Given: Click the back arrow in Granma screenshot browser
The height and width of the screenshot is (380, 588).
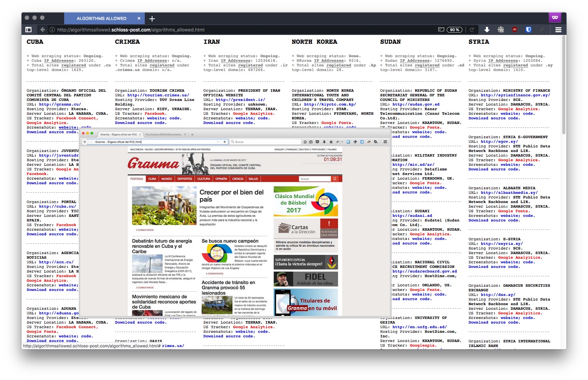Looking at the screenshot, I should point(85,142).
